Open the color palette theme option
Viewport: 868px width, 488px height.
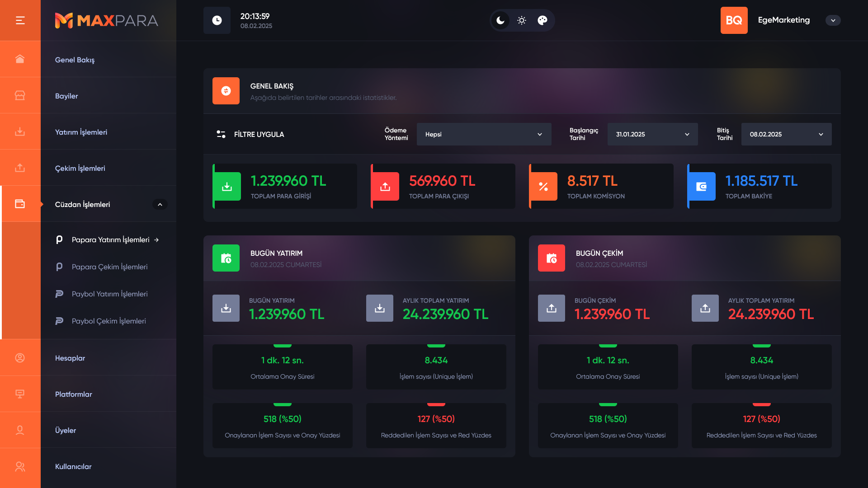(542, 20)
